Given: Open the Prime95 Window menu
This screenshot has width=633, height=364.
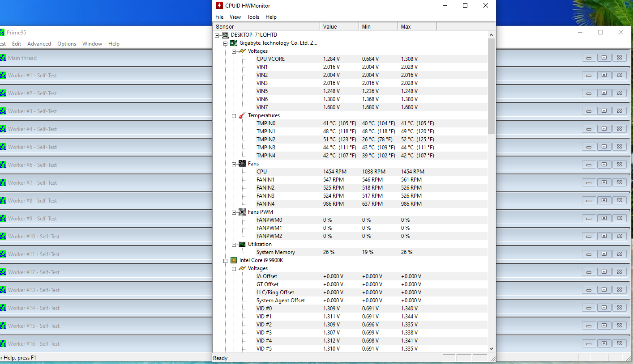Looking at the screenshot, I should 92,44.
